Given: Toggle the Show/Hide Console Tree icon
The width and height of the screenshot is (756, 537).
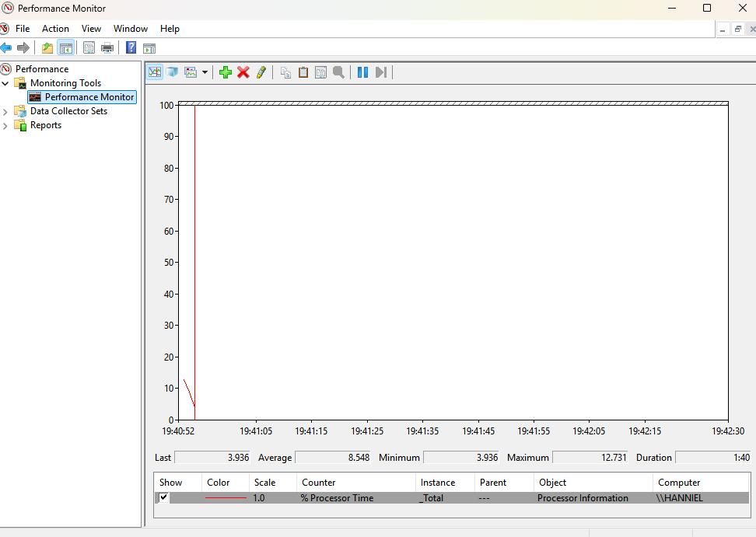Looking at the screenshot, I should (x=65, y=47).
